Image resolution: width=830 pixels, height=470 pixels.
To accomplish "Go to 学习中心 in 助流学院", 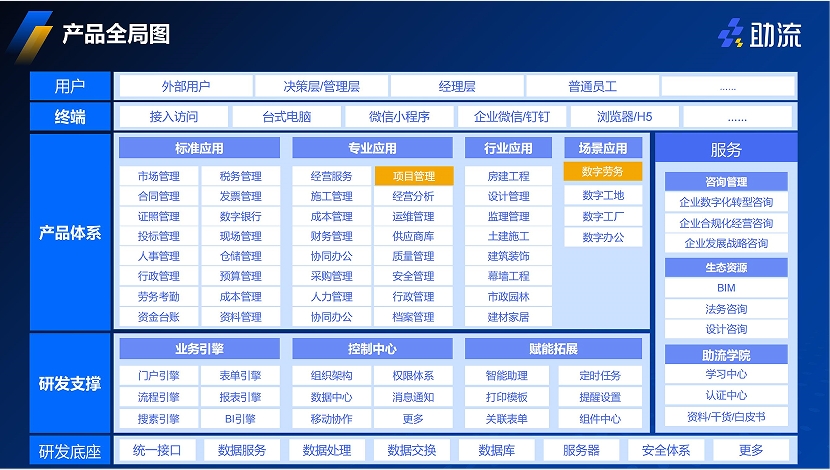I will pos(726,375).
